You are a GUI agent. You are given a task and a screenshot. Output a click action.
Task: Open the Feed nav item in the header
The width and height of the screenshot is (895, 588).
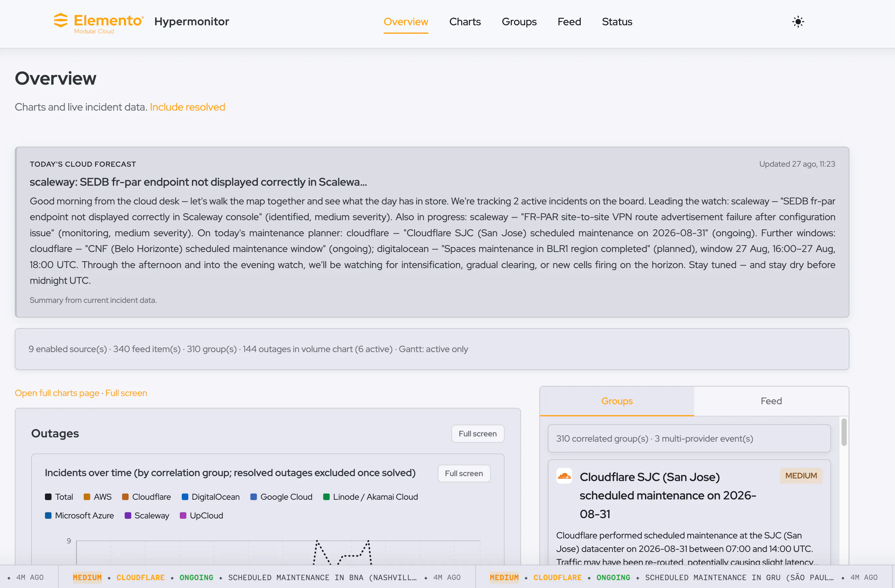coord(569,22)
